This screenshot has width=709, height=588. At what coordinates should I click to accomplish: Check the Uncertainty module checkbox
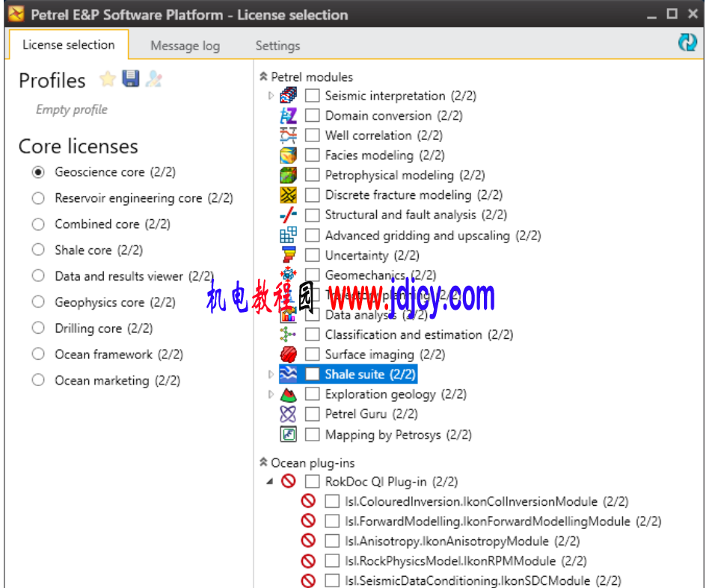pos(312,256)
